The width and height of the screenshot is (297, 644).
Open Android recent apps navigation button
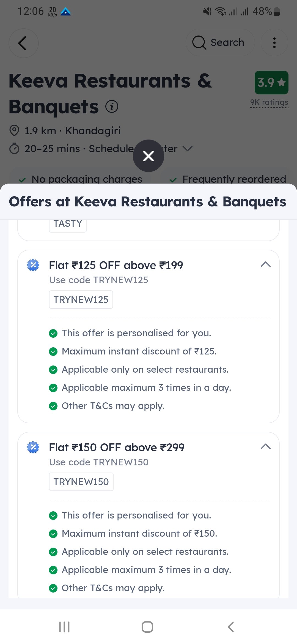pyautogui.click(x=64, y=627)
